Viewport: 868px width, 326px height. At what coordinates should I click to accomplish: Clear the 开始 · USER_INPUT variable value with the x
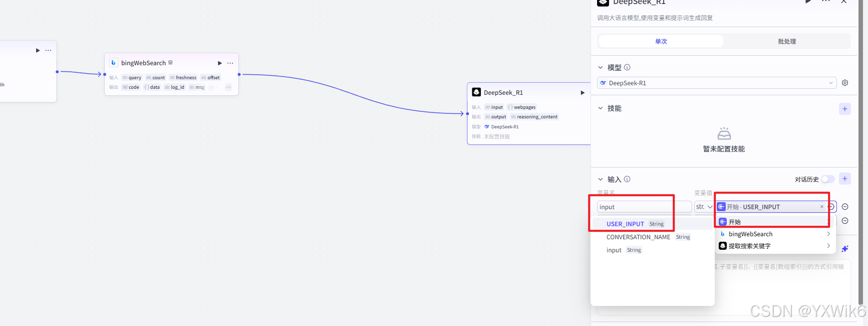click(x=822, y=207)
